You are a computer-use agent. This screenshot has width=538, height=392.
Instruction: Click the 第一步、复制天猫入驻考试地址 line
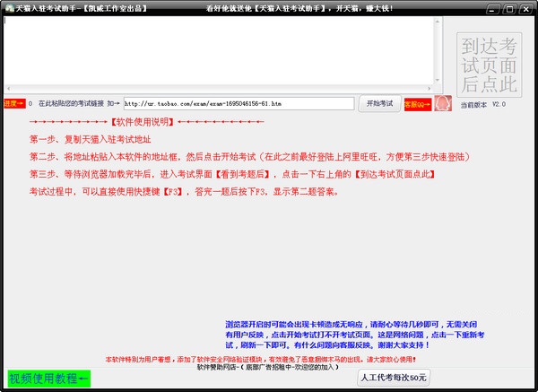click(91, 139)
